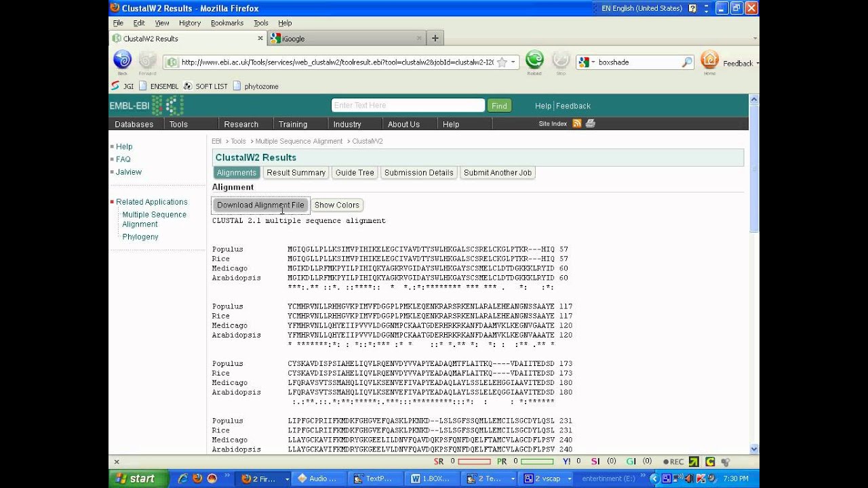Launch Firefox from the quick launch
This screenshot has height=488, width=868.
197,479
